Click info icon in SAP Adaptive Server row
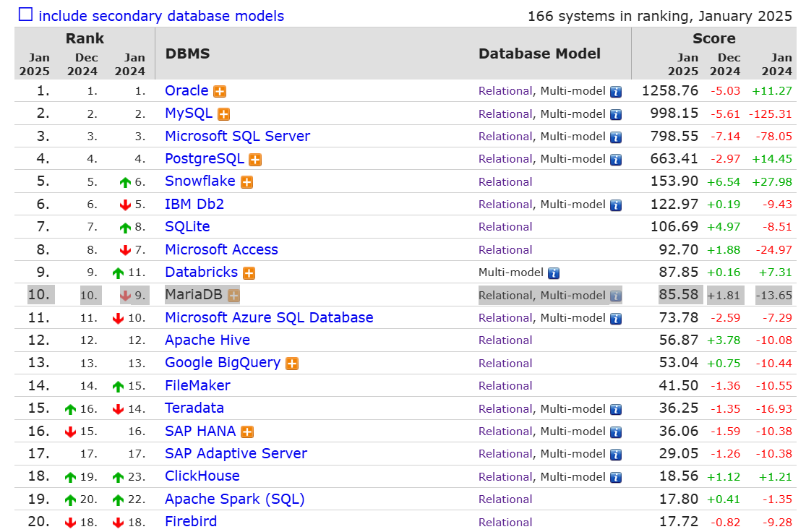This screenshot has height=532, width=806. click(616, 455)
